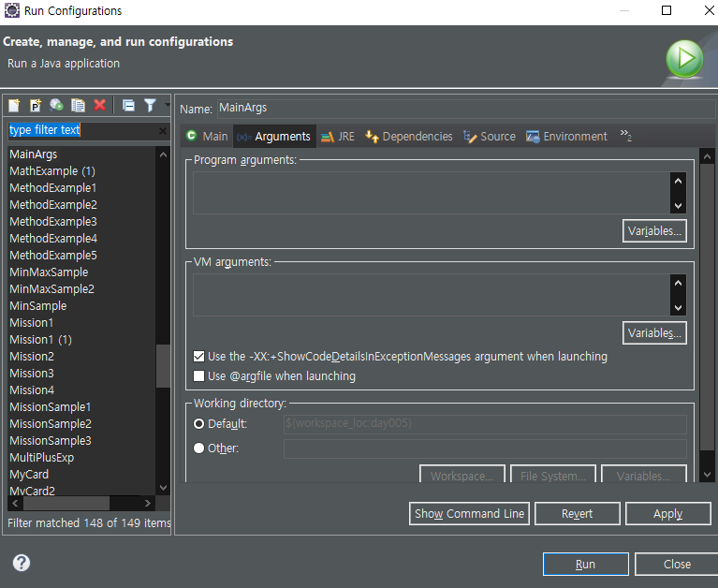The width and height of the screenshot is (718, 588).
Task: Click the export launch configuration icon
Action: click(x=56, y=106)
